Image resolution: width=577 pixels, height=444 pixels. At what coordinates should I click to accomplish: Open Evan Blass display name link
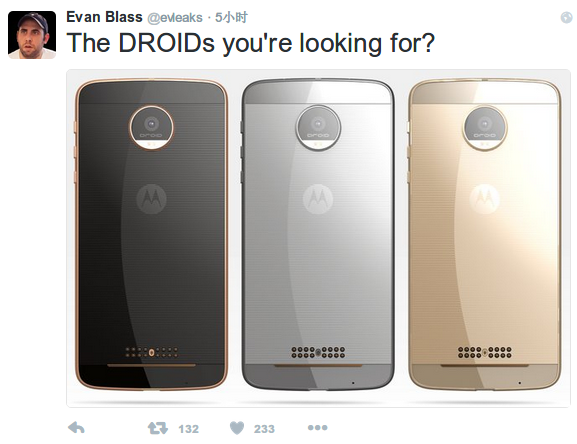(x=104, y=17)
